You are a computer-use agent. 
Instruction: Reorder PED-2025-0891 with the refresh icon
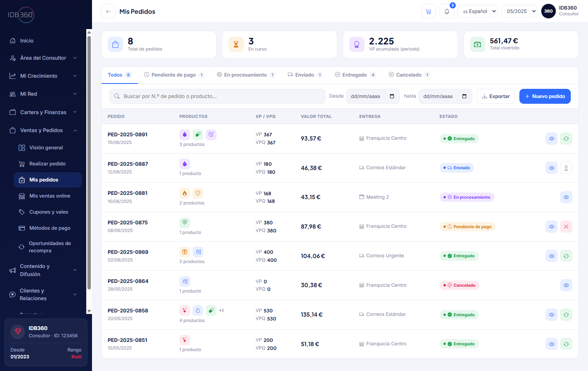(566, 139)
